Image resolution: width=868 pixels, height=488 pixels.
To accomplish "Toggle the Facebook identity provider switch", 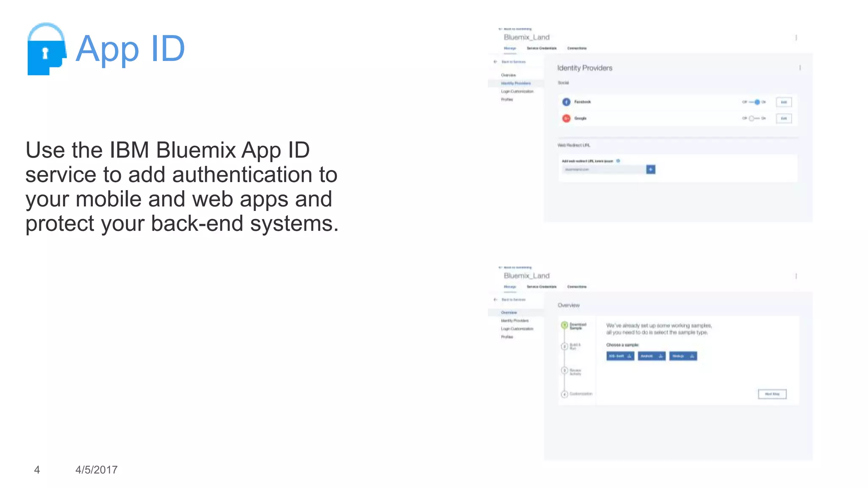I will (754, 102).
